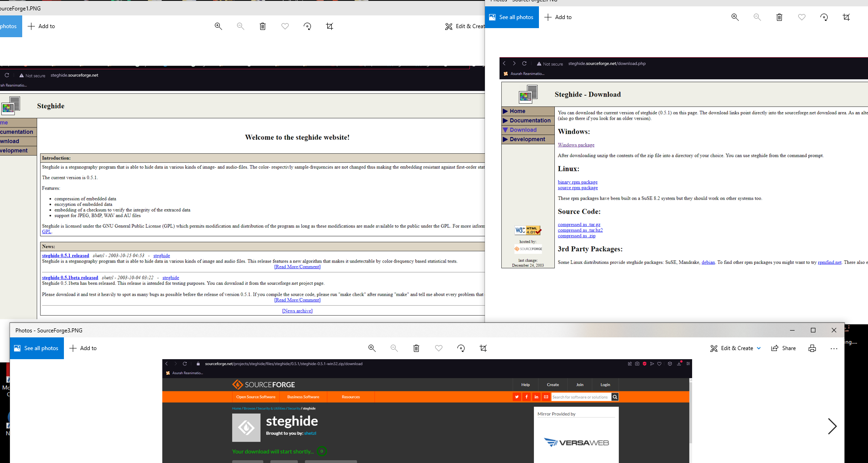Rotate the SourceForge1 photo

[307, 26]
